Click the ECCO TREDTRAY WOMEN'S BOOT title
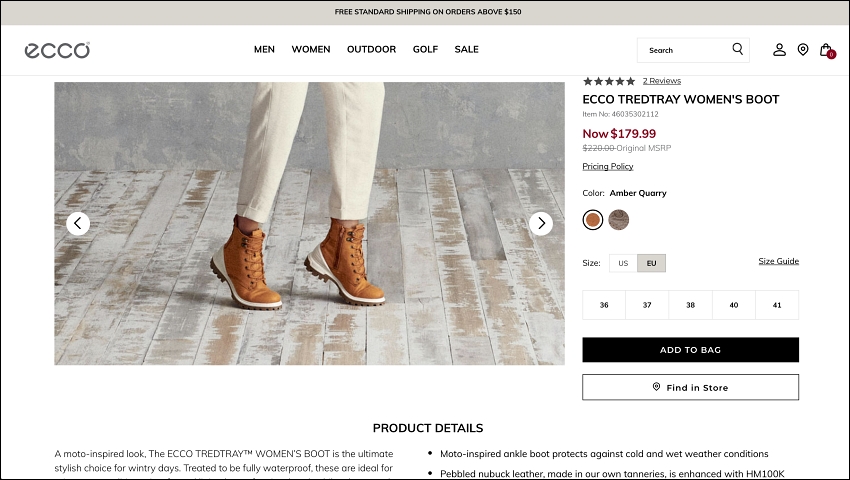The height and width of the screenshot is (480, 850). pos(680,99)
